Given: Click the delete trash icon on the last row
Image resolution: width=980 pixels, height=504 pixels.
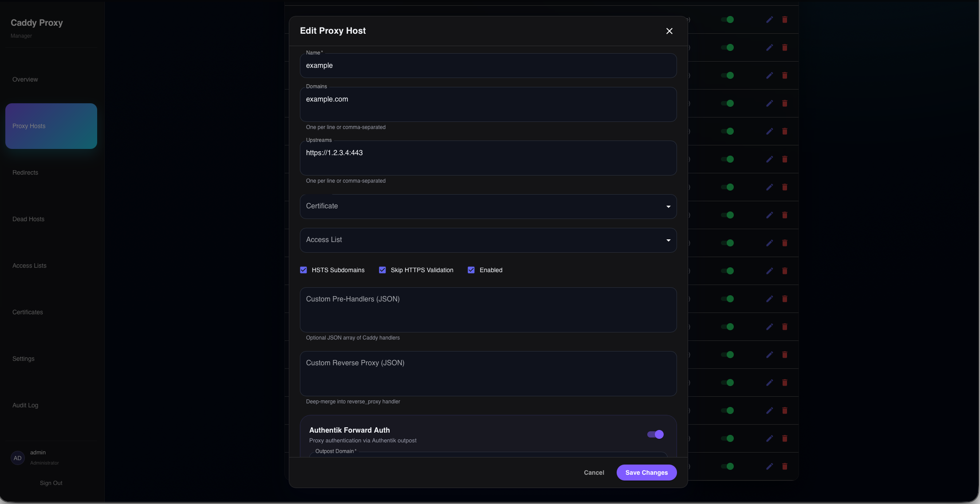Looking at the screenshot, I should point(785,466).
